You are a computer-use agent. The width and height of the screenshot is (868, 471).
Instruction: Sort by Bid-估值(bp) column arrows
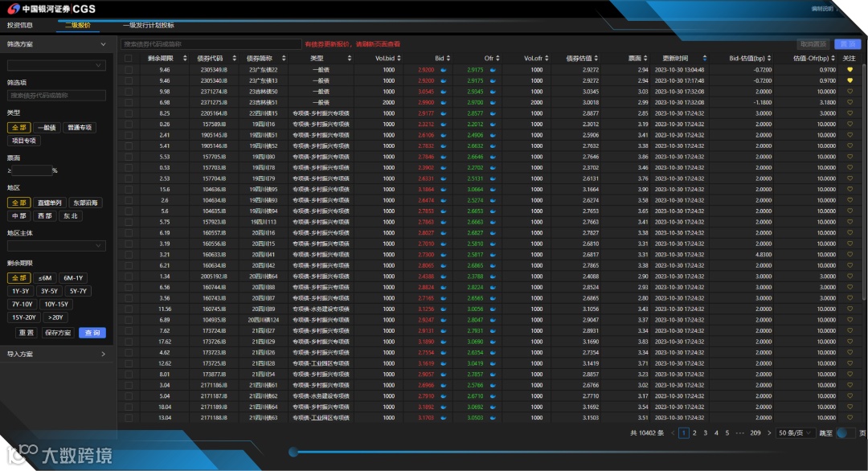769,58
